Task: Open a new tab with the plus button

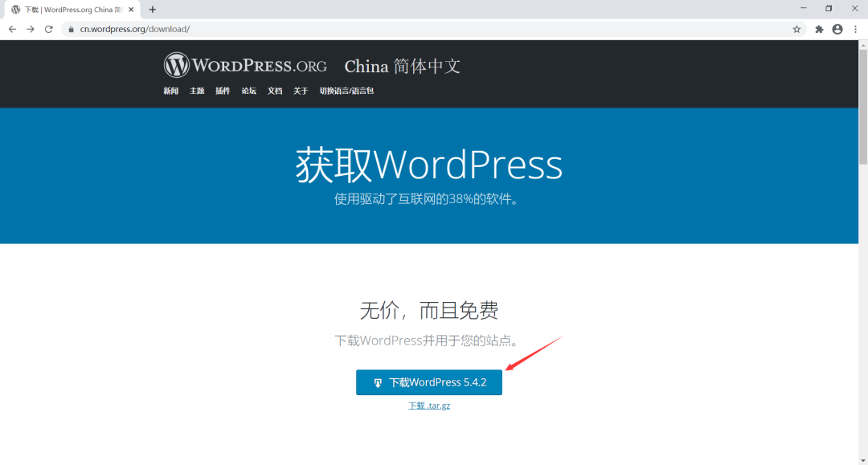Action: click(x=152, y=10)
